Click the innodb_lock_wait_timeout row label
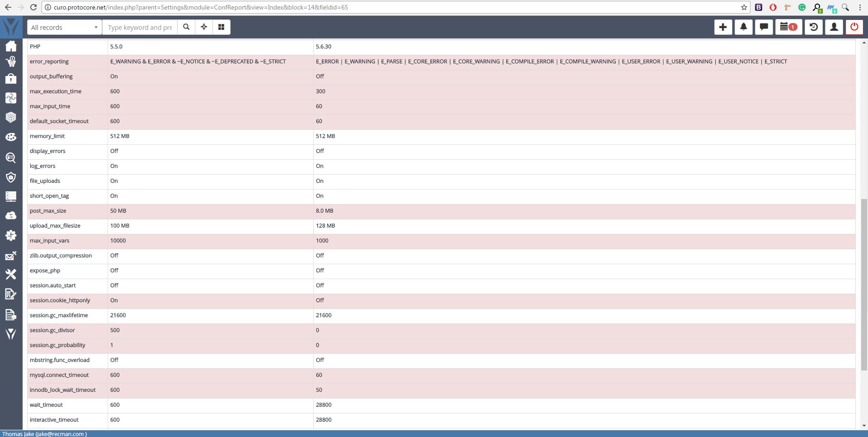The height and width of the screenshot is (437, 868). tap(63, 390)
